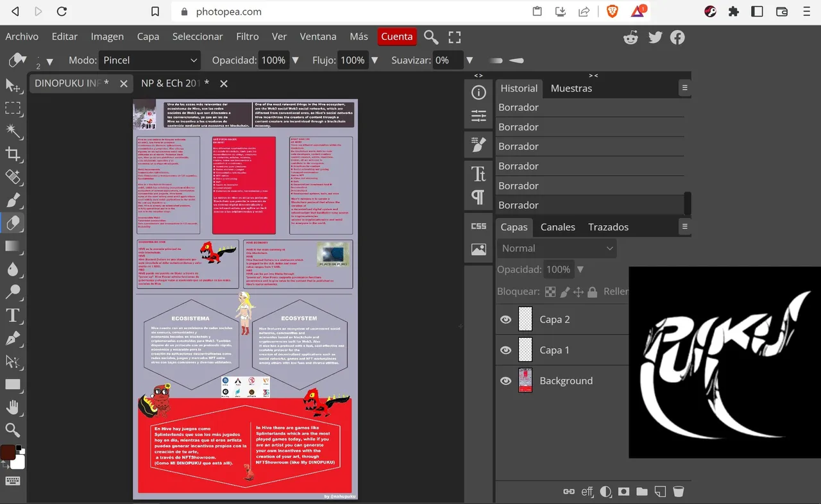Add a raster mask to layer

tap(623, 492)
